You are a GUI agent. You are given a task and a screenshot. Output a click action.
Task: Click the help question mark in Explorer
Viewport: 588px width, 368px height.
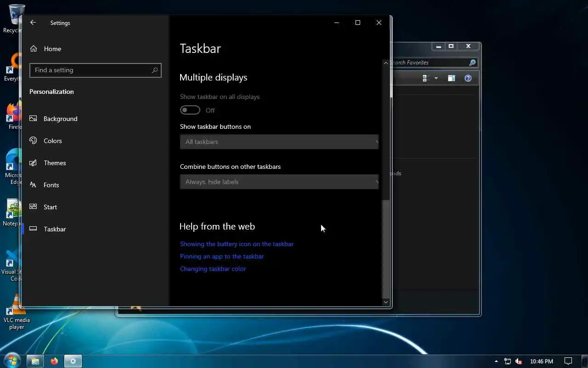pyautogui.click(x=468, y=78)
